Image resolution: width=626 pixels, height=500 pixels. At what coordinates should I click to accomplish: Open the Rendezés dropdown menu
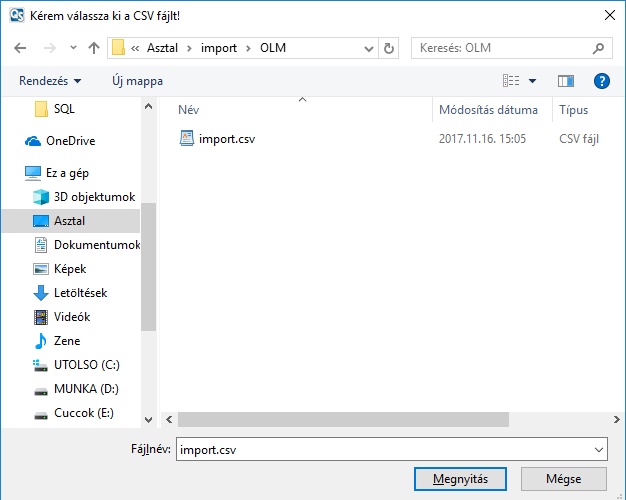click(50, 81)
